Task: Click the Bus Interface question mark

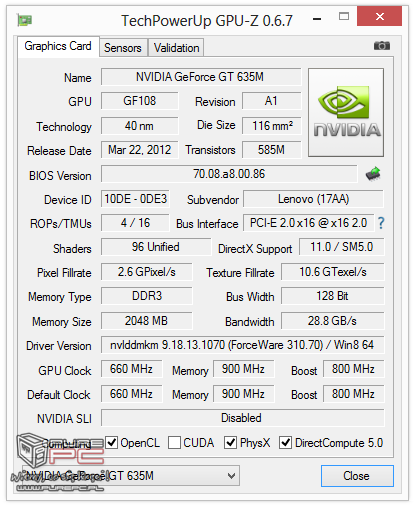Action: pyautogui.click(x=381, y=223)
